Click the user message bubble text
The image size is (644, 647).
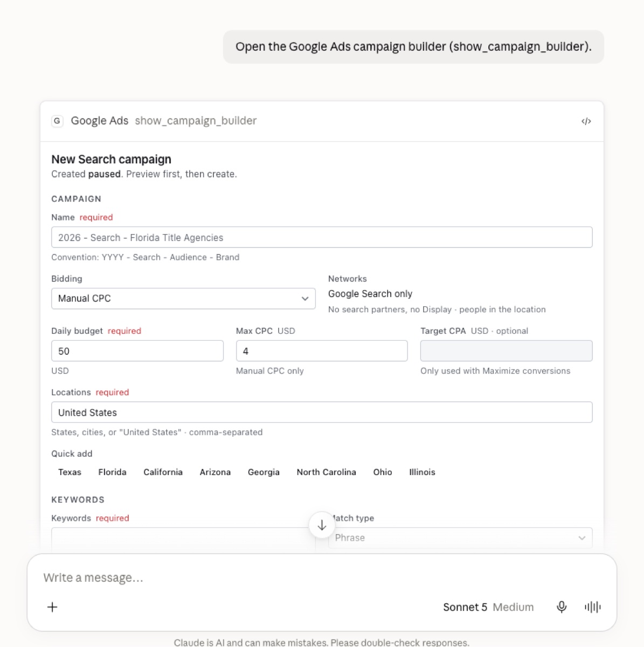[x=413, y=47]
